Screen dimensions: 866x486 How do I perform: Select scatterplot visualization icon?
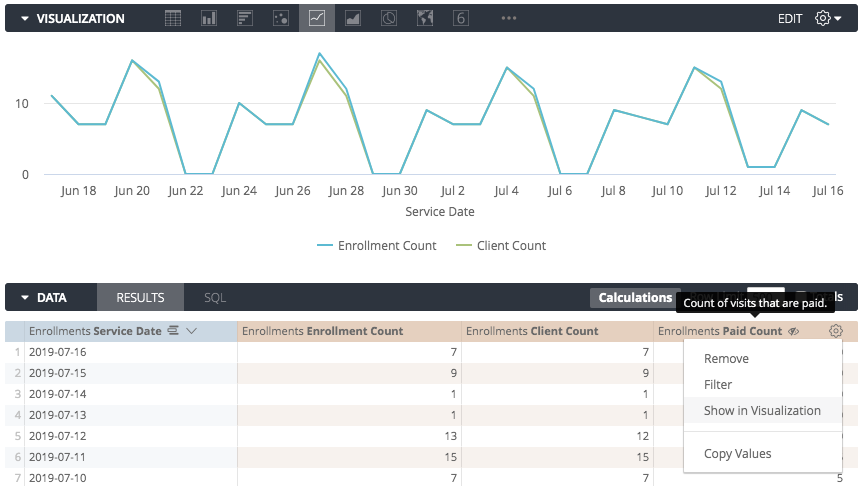[x=281, y=18]
